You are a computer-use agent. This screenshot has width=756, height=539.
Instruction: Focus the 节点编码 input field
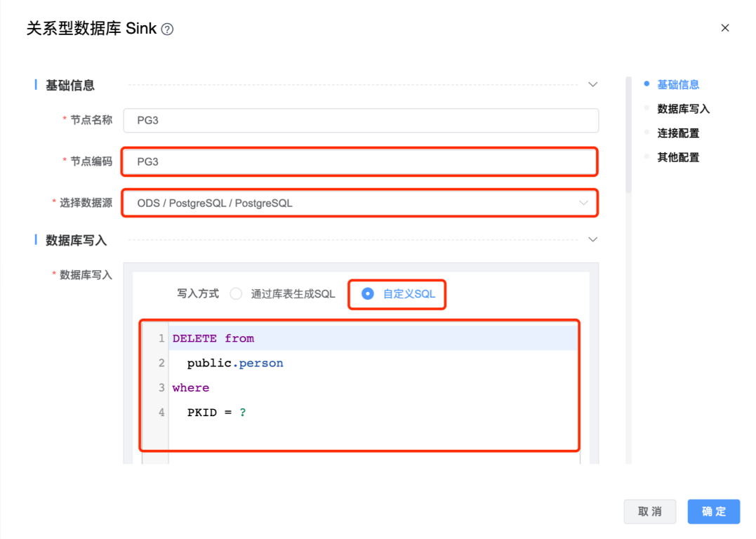click(359, 161)
